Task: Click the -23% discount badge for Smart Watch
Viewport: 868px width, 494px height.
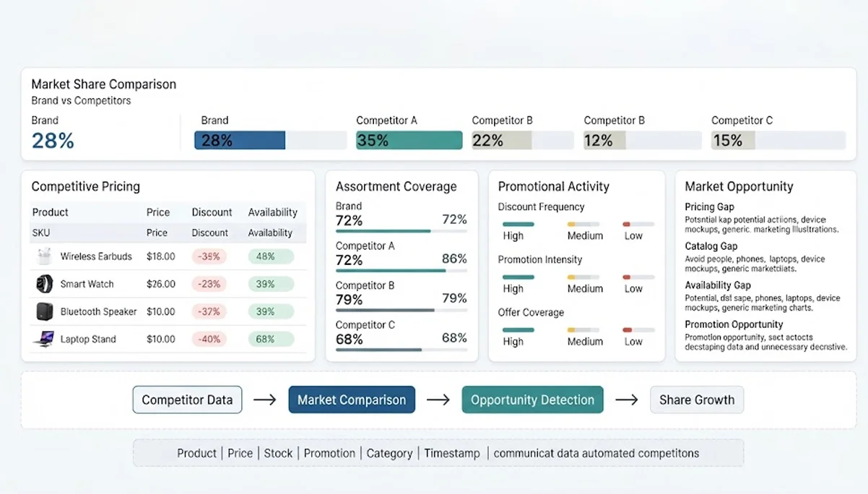Action: pyautogui.click(x=209, y=284)
